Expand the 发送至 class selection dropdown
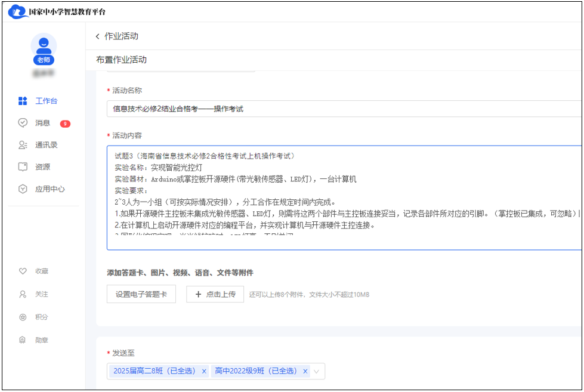The image size is (584, 392). pos(315,371)
